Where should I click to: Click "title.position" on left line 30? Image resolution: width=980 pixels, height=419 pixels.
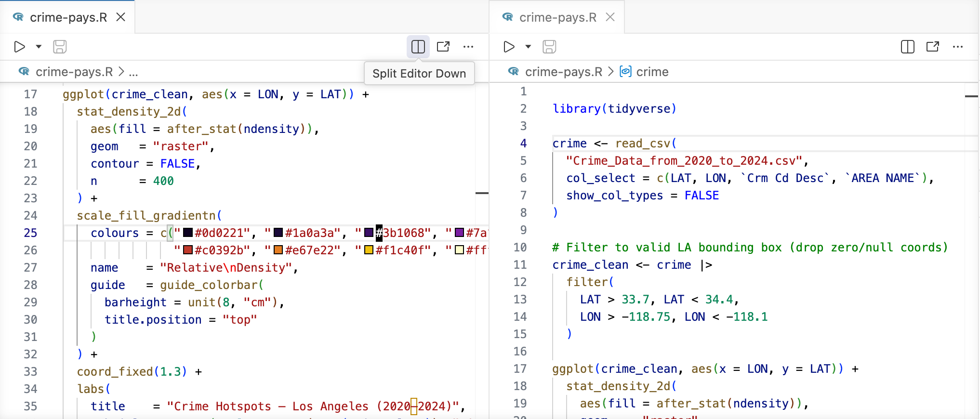[153, 320]
